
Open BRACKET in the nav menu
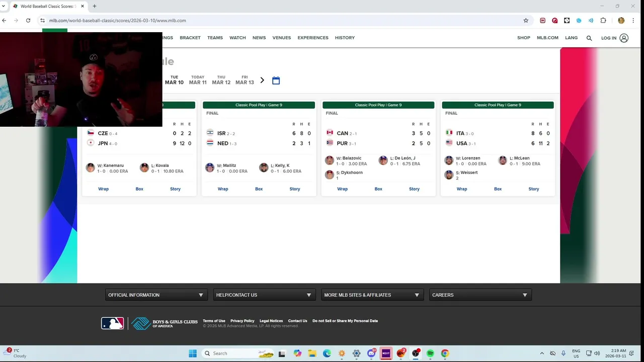pos(190,38)
